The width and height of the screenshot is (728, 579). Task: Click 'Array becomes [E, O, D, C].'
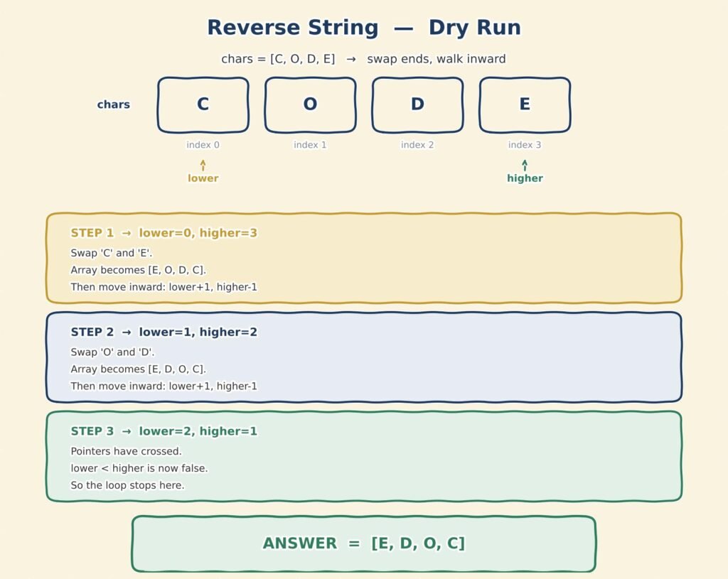tap(138, 270)
